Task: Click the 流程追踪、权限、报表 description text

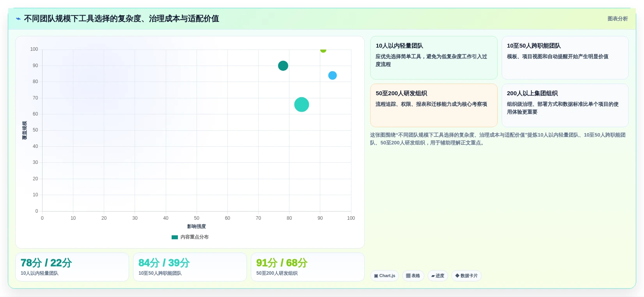Action: 431,104
